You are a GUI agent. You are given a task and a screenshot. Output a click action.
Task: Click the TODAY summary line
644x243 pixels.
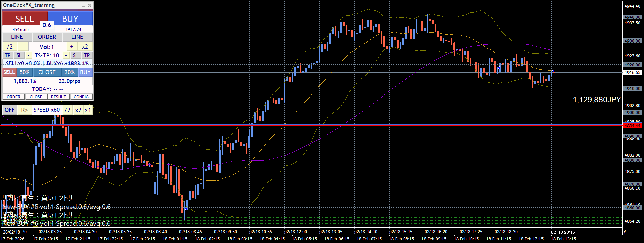click(47, 89)
